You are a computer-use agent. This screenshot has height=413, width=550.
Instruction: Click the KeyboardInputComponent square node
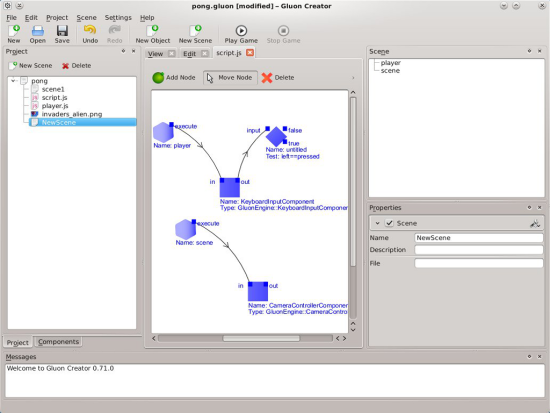(230, 187)
